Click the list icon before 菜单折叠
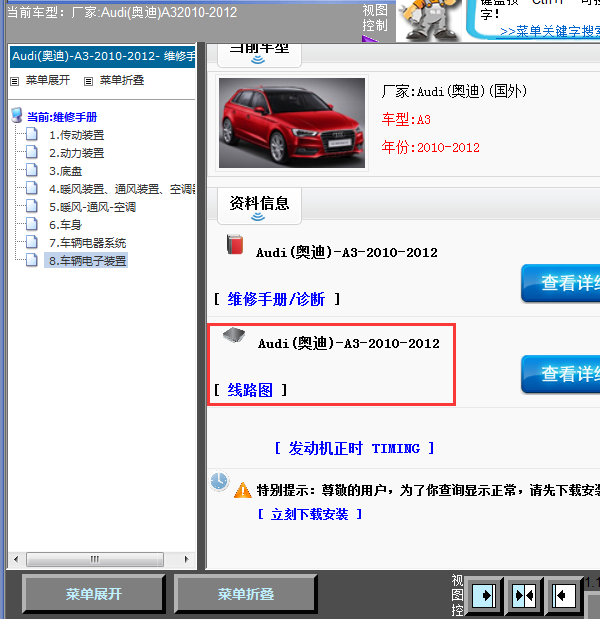The height and width of the screenshot is (619, 600). pyautogui.click(x=88, y=81)
